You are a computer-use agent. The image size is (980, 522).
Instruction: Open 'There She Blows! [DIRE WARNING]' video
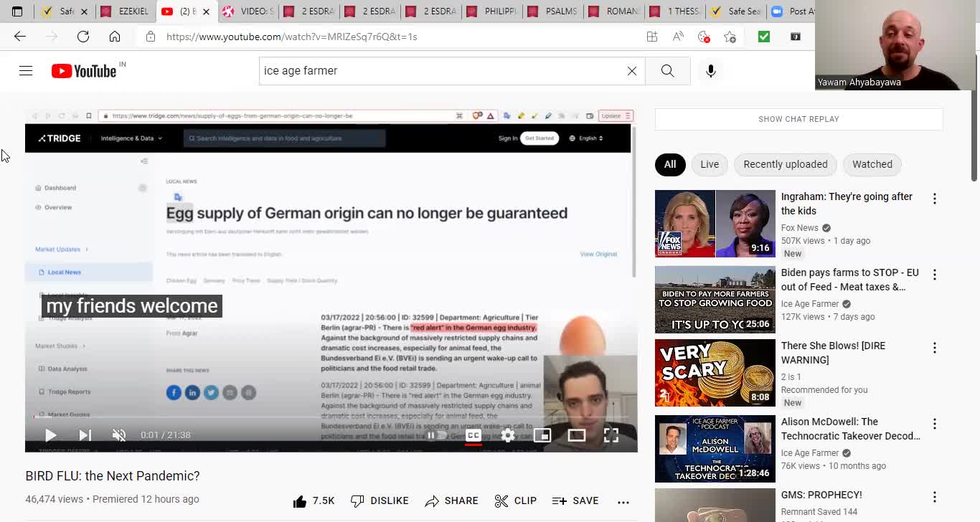(x=834, y=353)
